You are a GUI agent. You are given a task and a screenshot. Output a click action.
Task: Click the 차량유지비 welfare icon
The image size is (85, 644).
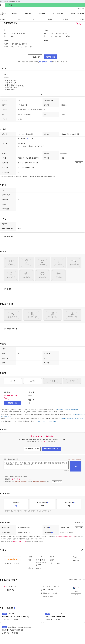(x=42, y=263)
